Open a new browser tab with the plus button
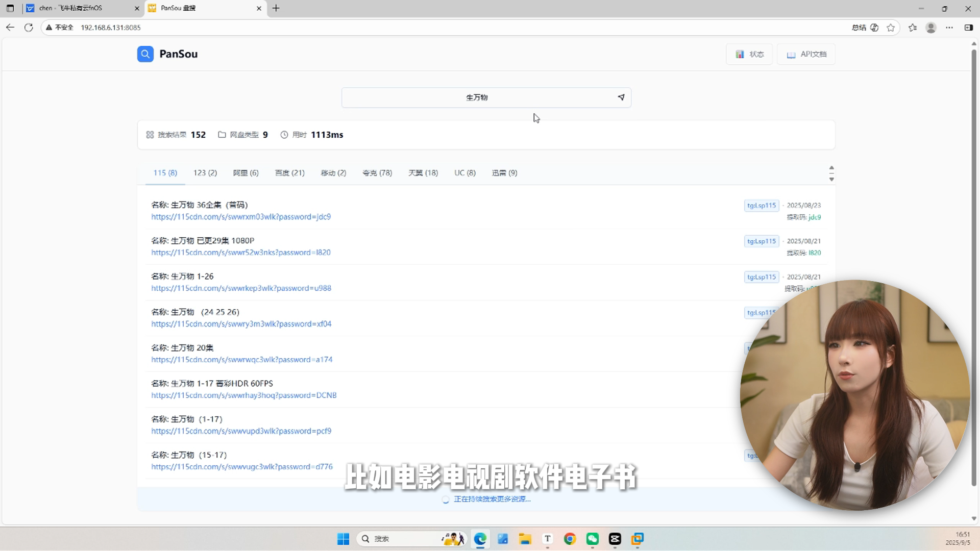The width and height of the screenshot is (980, 551). pyautogui.click(x=276, y=8)
